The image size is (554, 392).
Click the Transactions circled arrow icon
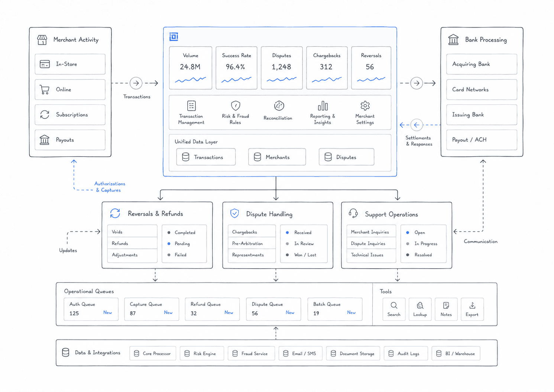point(136,83)
